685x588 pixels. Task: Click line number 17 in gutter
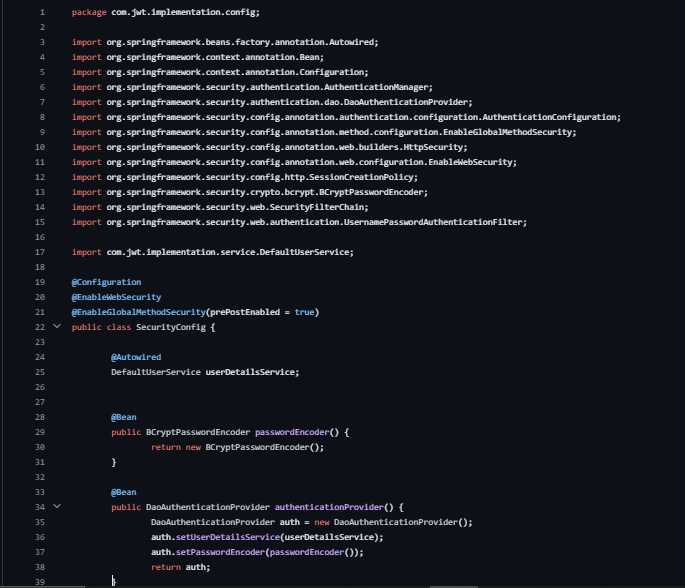40,252
